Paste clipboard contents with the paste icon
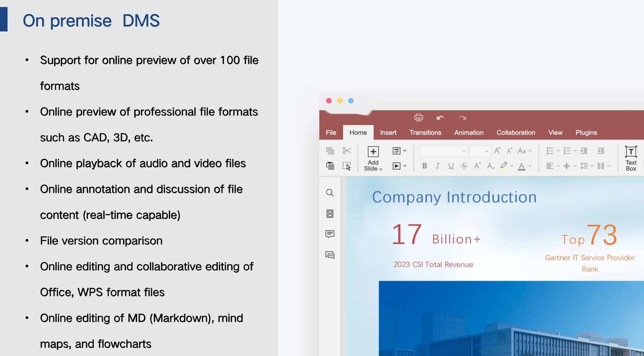Viewport: 644px width, 356px height. point(330,166)
